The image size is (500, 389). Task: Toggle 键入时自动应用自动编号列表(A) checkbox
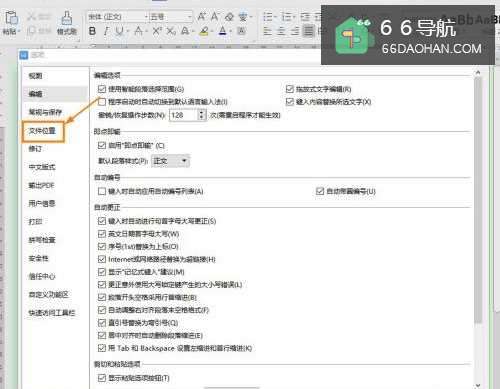click(x=102, y=191)
